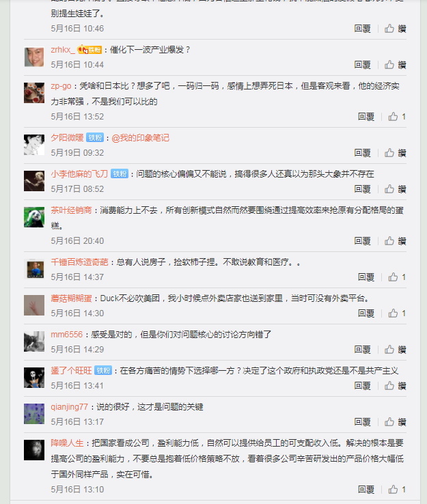The image size is (427, 504).
Task: Click thumbs-up on qianjing77's comment
Action: [x=395, y=421]
